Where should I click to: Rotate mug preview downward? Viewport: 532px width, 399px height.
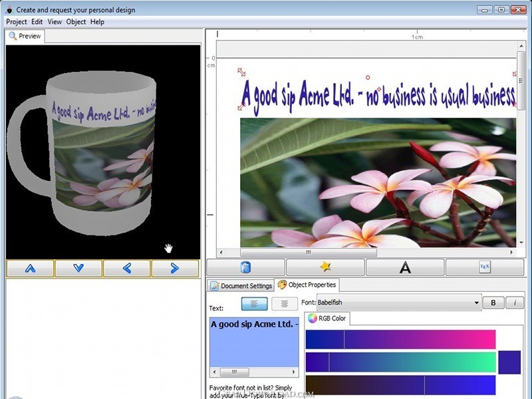[x=78, y=269]
